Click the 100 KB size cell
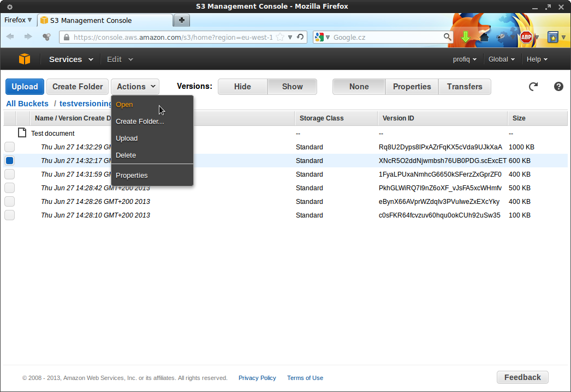 click(x=520, y=215)
